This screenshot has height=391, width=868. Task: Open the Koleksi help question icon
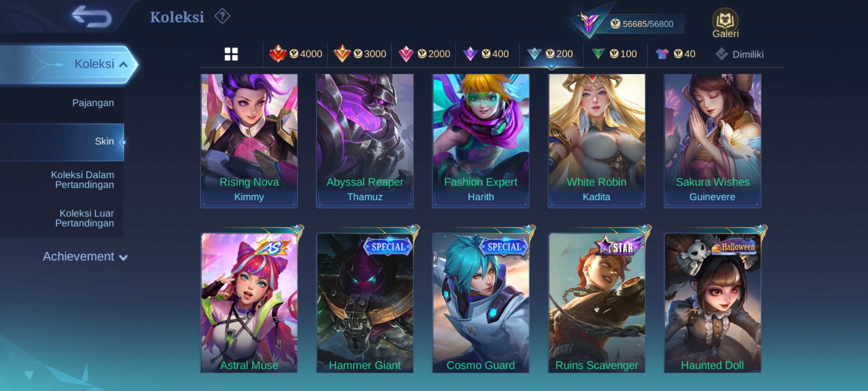click(222, 17)
